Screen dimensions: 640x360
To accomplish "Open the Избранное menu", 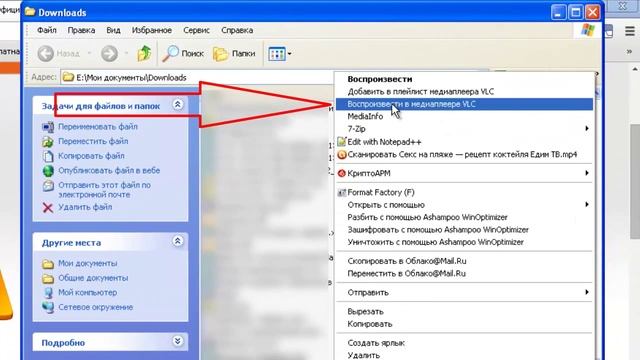I will pos(151,30).
